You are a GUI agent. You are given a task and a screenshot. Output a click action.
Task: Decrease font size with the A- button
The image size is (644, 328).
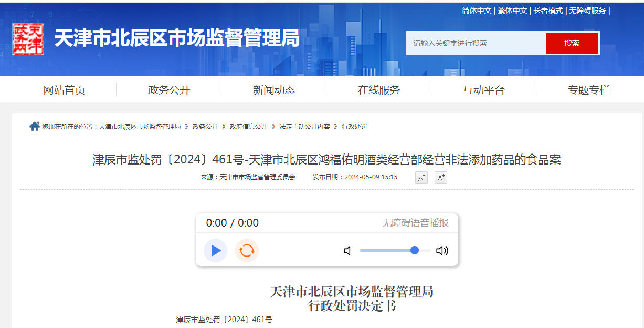click(x=421, y=178)
